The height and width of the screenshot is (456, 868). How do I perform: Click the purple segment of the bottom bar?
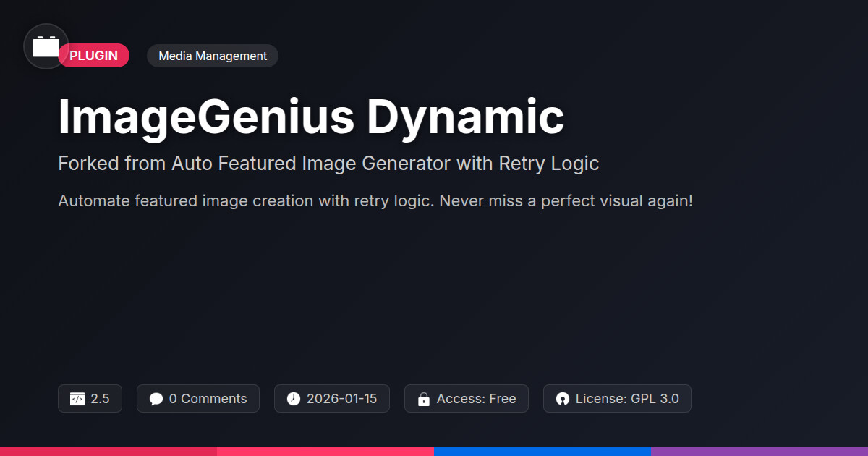pyautogui.click(x=759, y=451)
